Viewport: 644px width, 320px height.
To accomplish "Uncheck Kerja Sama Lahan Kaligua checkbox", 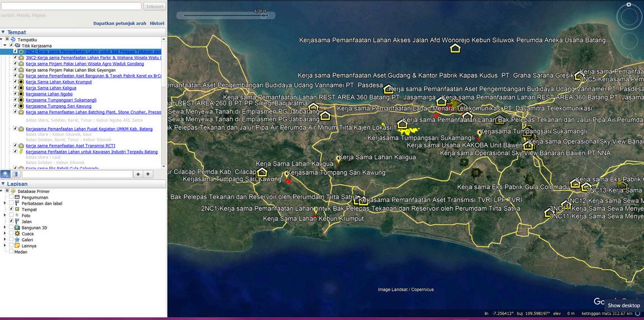I will tap(16, 88).
